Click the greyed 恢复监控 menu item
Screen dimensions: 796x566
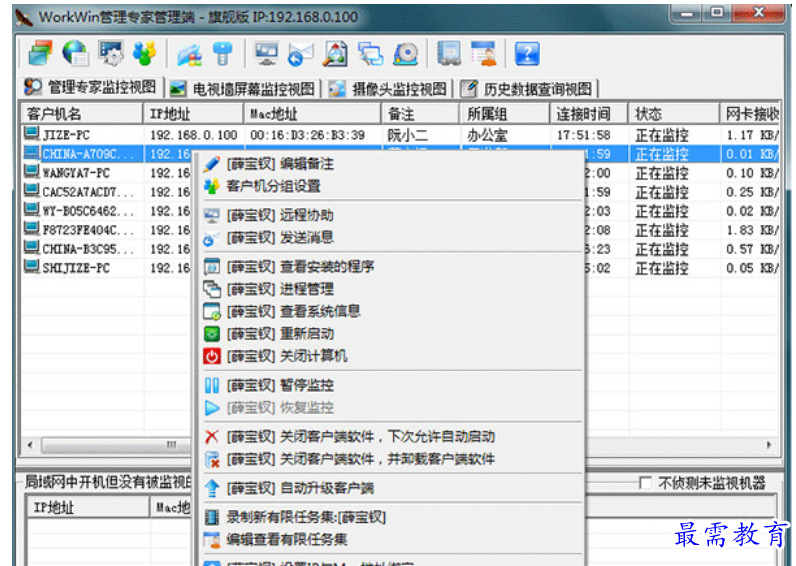point(388,408)
